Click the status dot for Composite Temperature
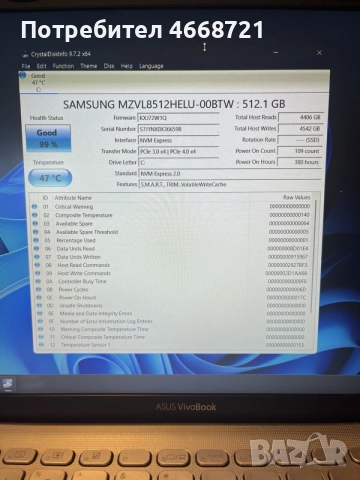Viewport: 360px width, 480px height. click(35, 215)
